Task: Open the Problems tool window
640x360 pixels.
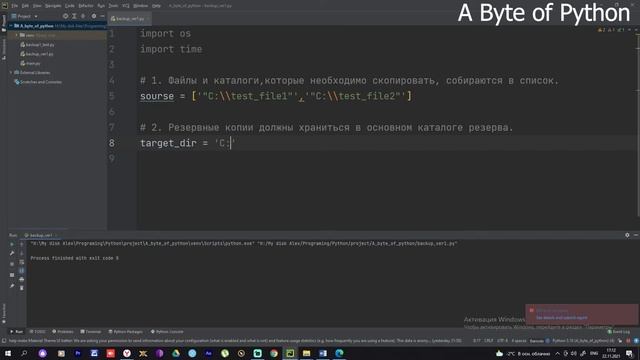Action: (x=63, y=332)
